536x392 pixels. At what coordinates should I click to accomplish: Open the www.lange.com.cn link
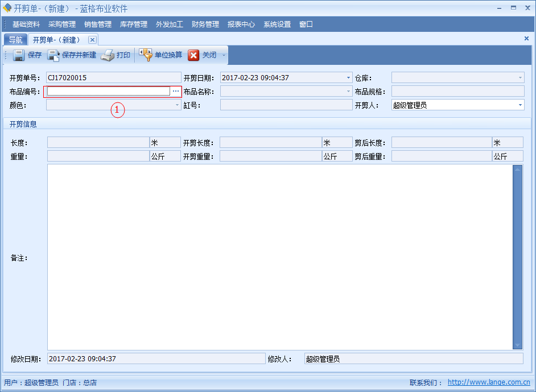tap(489, 383)
